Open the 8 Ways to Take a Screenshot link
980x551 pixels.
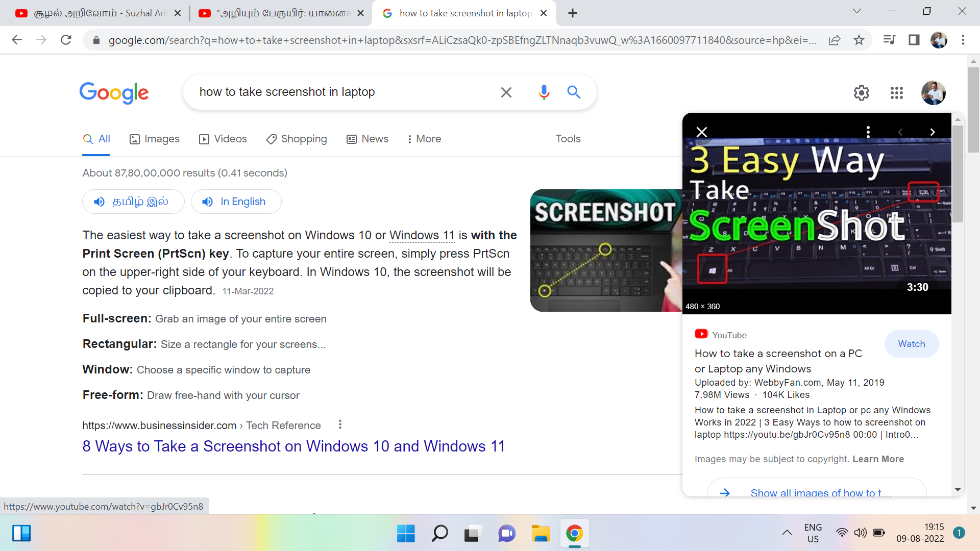click(293, 446)
